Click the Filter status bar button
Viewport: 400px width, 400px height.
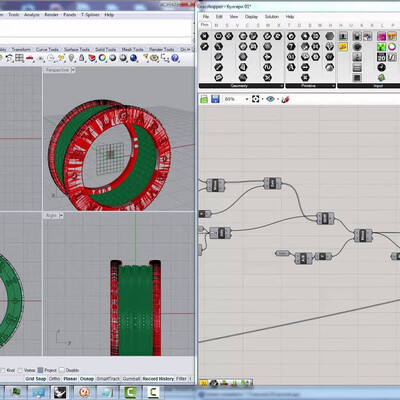pos(181,379)
